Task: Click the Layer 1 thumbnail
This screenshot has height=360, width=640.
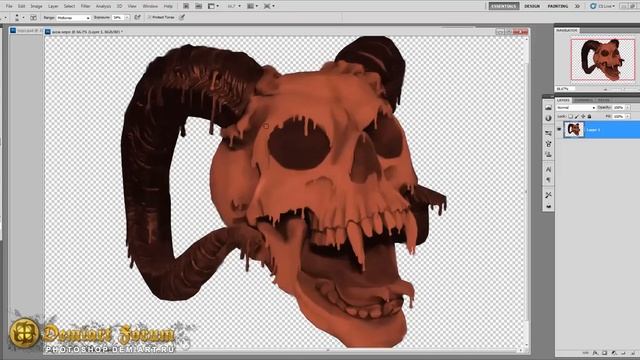Action: pyautogui.click(x=574, y=130)
